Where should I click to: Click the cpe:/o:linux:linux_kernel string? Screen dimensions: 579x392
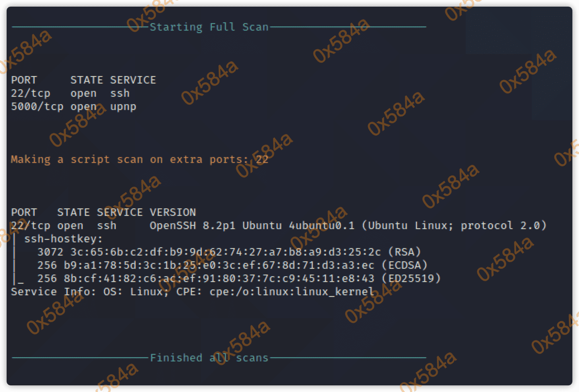(292, 292)
